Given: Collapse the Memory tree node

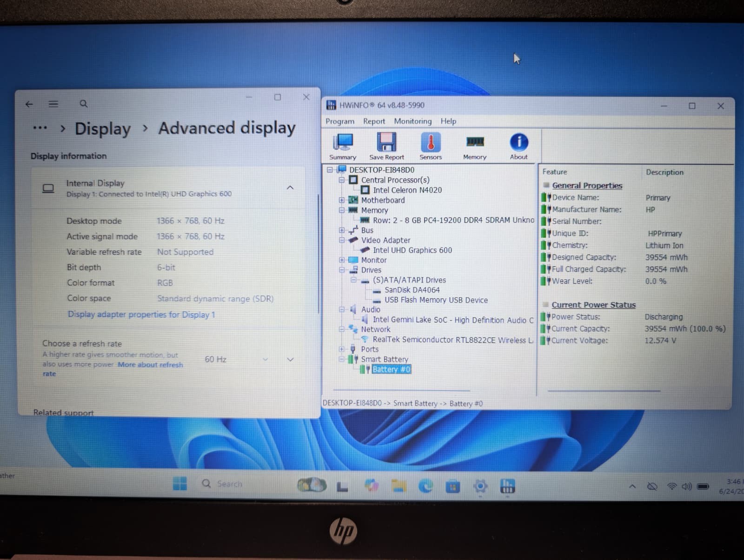Looking at the screenshot, I should pos(342,210).
